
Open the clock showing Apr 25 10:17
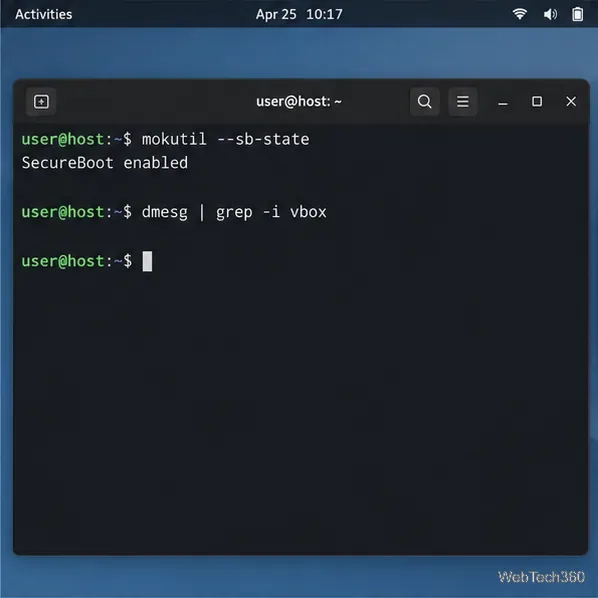299,14
